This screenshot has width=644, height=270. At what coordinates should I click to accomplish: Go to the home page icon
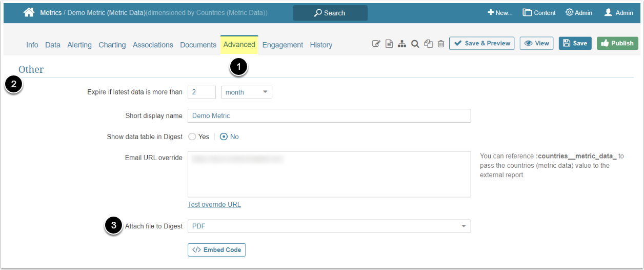coord(29,12)
